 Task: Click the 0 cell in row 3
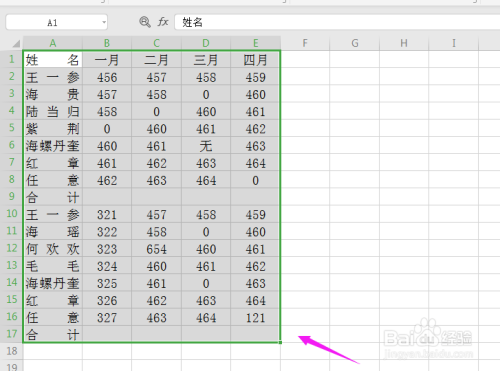click(x=206, y=94)
